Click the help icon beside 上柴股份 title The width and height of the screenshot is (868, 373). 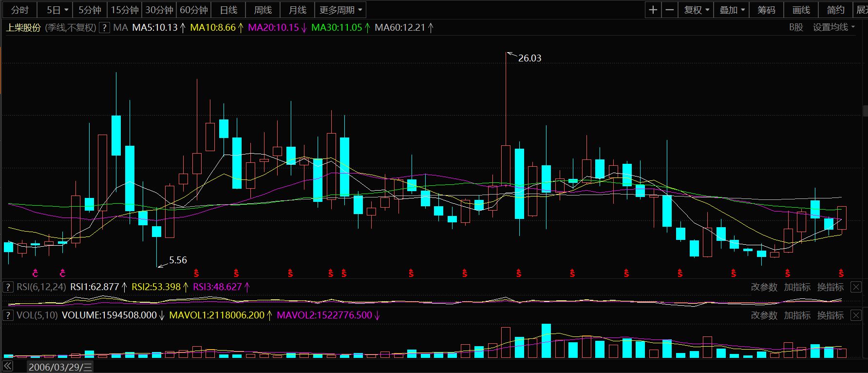coord(104,28)
